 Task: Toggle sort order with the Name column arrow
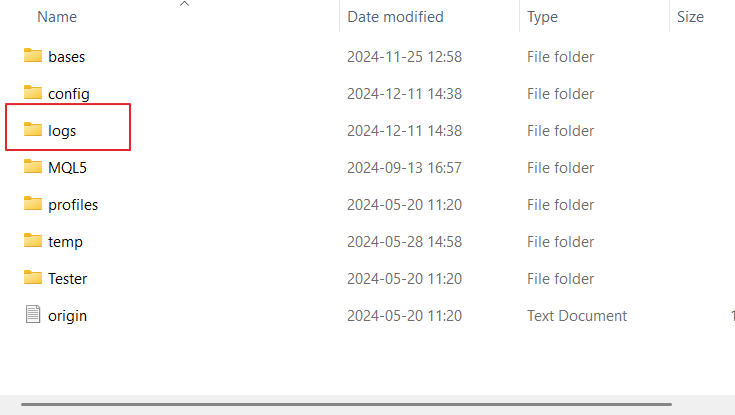(x=185, y=4)
